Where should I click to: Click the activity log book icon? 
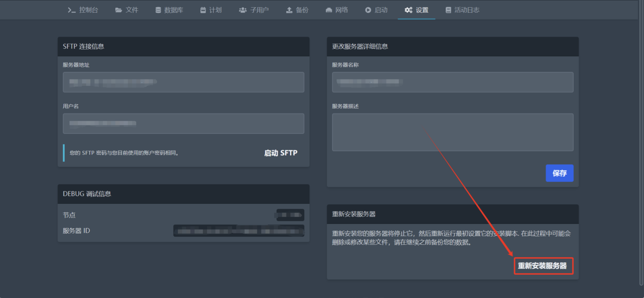448,10
